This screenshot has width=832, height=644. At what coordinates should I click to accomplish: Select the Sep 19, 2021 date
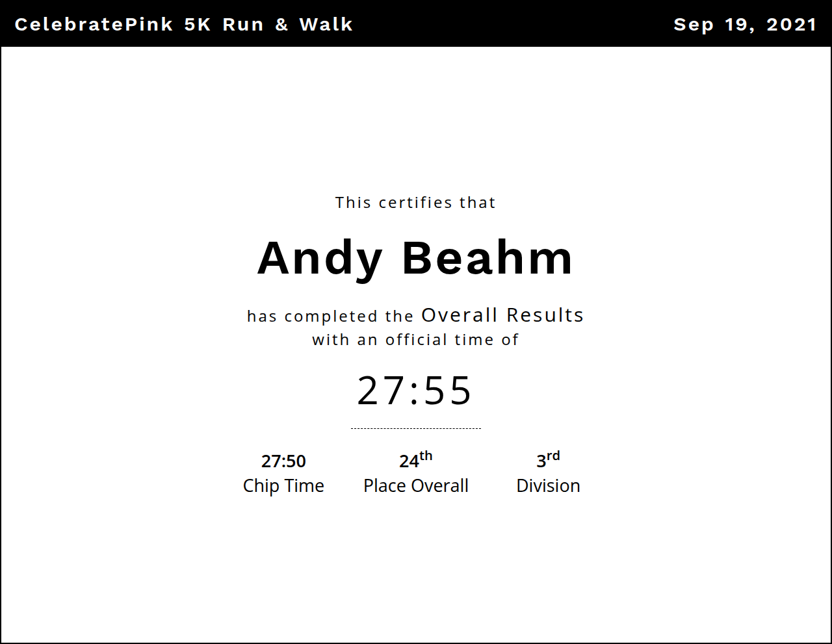(x=745, y=25)
